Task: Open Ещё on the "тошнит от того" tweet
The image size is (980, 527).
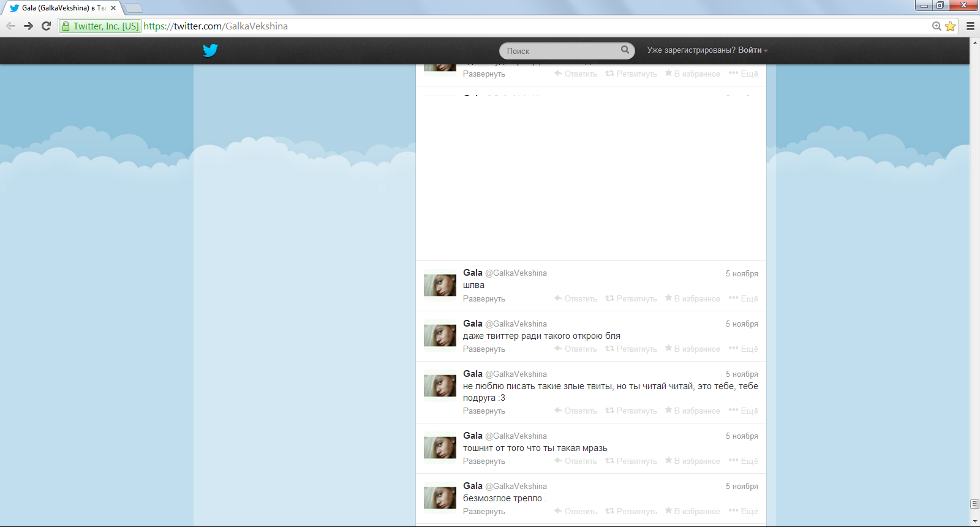Action: pos(744,461)
